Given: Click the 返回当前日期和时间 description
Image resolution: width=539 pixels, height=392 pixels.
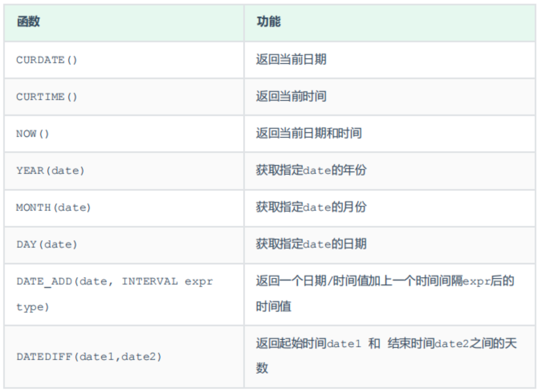Looking at the screenshot, I should pyautogui.click(x=308, y=133).
